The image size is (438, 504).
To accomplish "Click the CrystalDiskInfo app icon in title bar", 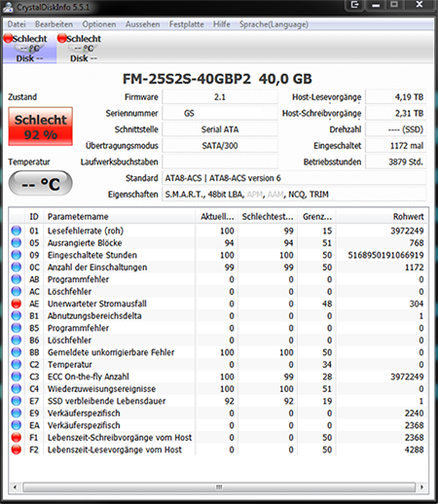I will [x=8, y=7].
